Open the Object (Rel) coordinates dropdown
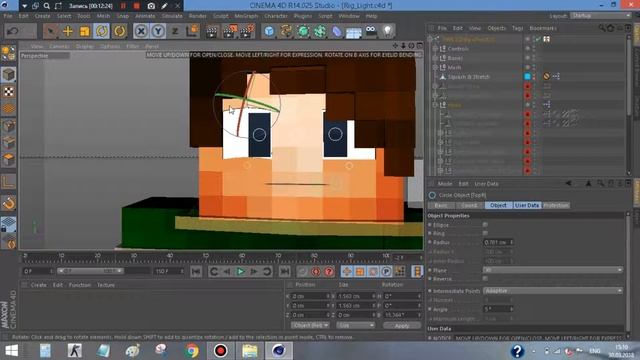This screenshot has width=640, height=360. (x=310, y=325)
